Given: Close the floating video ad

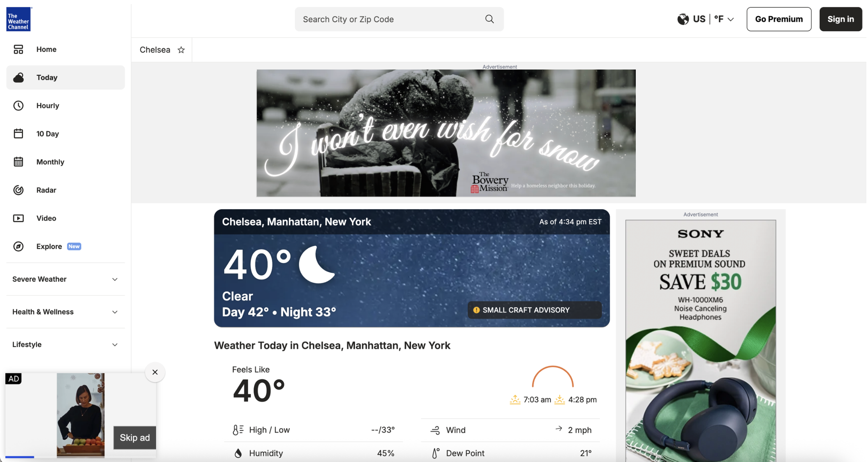Looking at the screenshot, I should click(155, 372).
